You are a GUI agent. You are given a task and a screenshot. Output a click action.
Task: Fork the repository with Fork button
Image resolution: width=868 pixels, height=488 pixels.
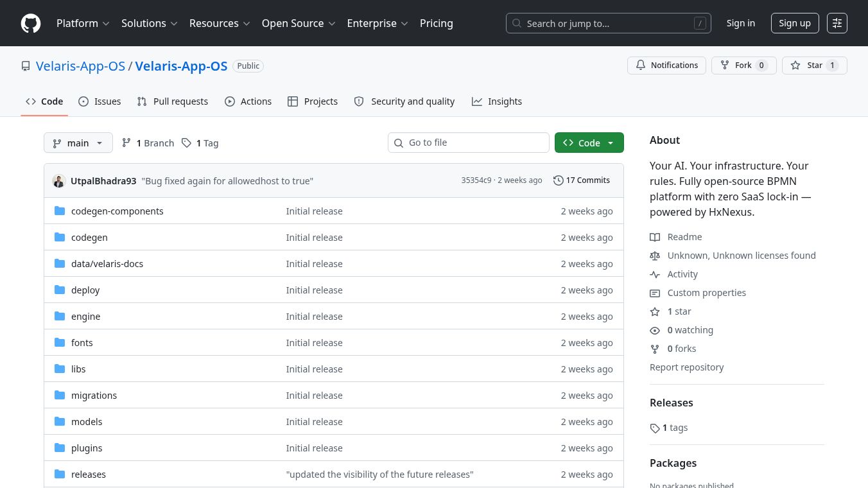tap(744, 65)
